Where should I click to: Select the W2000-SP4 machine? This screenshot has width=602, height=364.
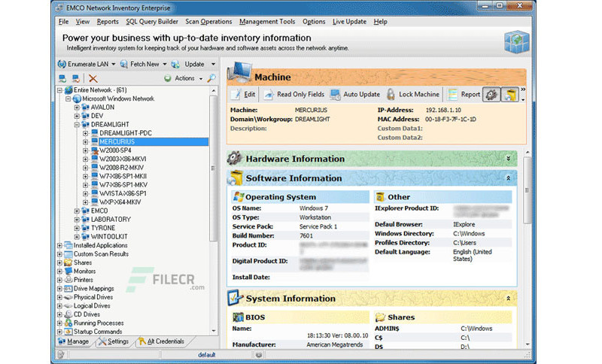coord(115,150)
